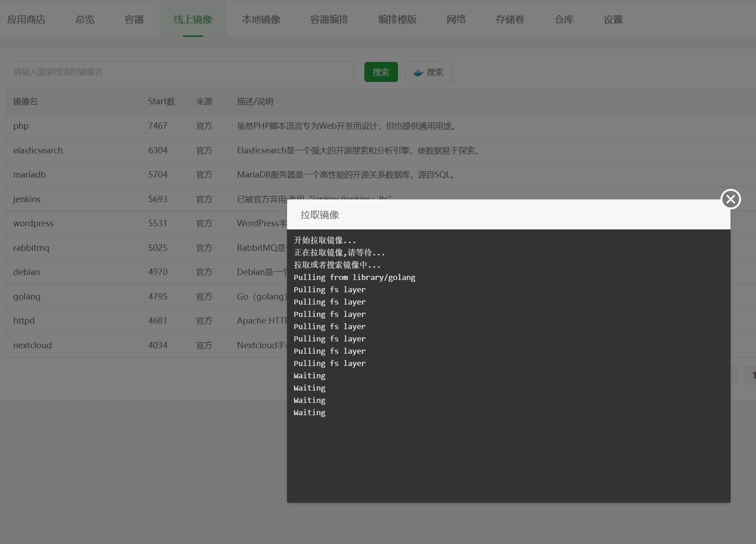
Task: Close the 拉取镜像 dialog
Action: pyautogui.click(x=731, y=199)
